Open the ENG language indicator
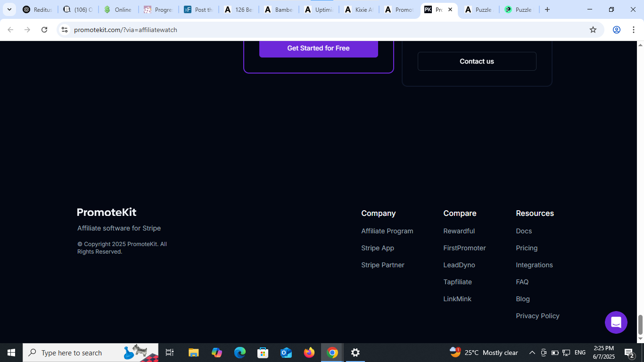Image resolution: width=644 pixels, height=362 pixels. coord(580,353)
